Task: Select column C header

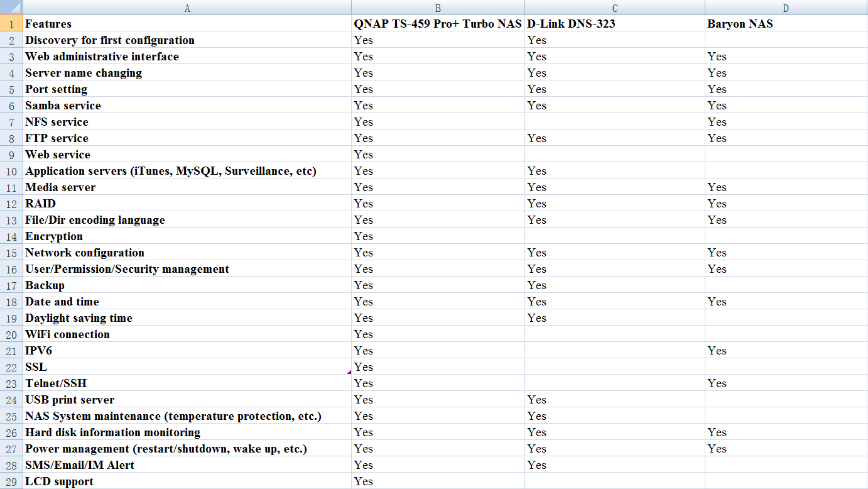Action: coord(614,8)
